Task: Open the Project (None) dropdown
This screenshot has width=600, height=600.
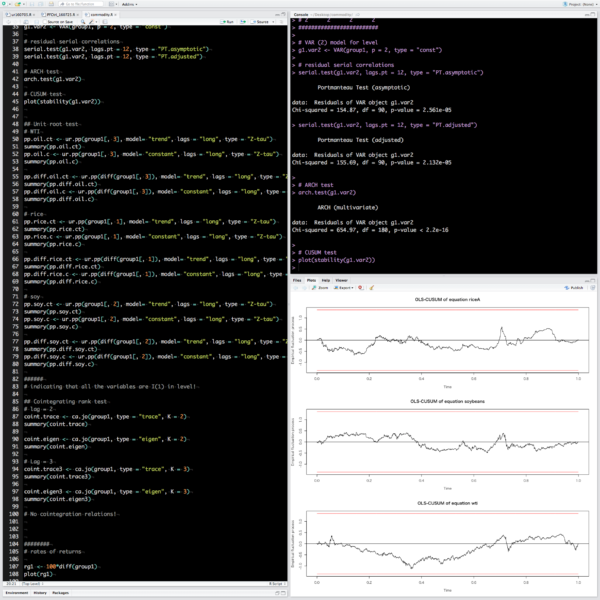Action: (579, 4)
